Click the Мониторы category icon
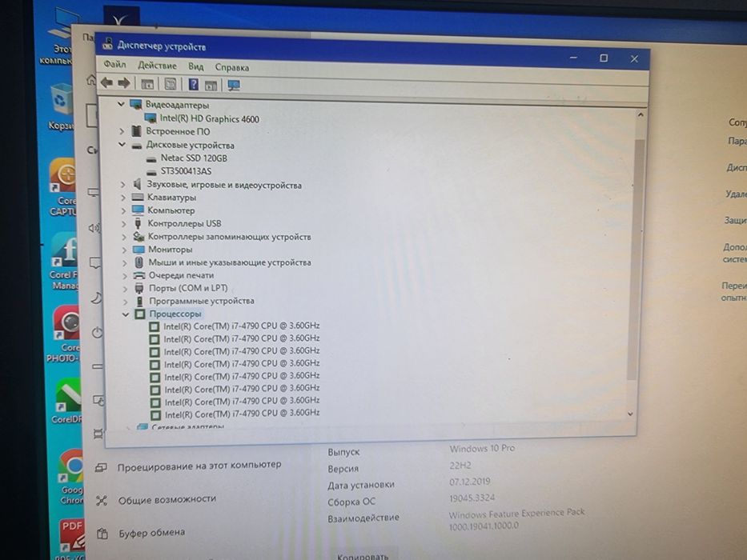 pos(139,250)
